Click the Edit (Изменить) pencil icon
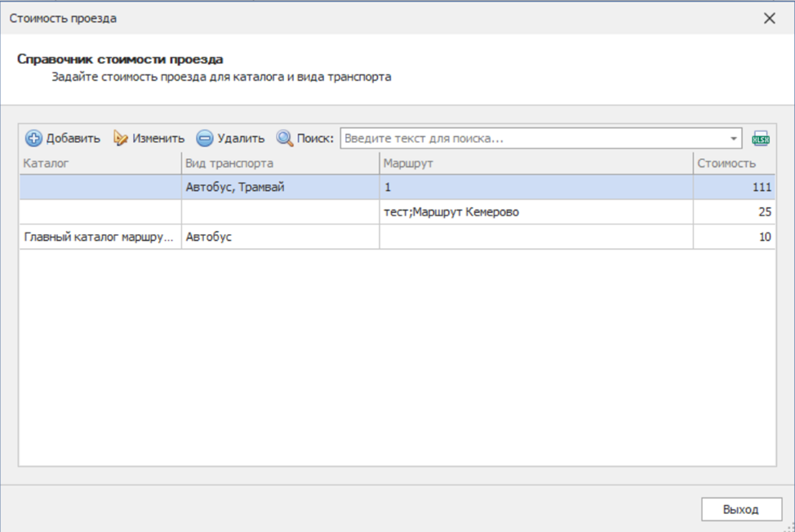This screenshot has width=795, height=532. [121, 139]
